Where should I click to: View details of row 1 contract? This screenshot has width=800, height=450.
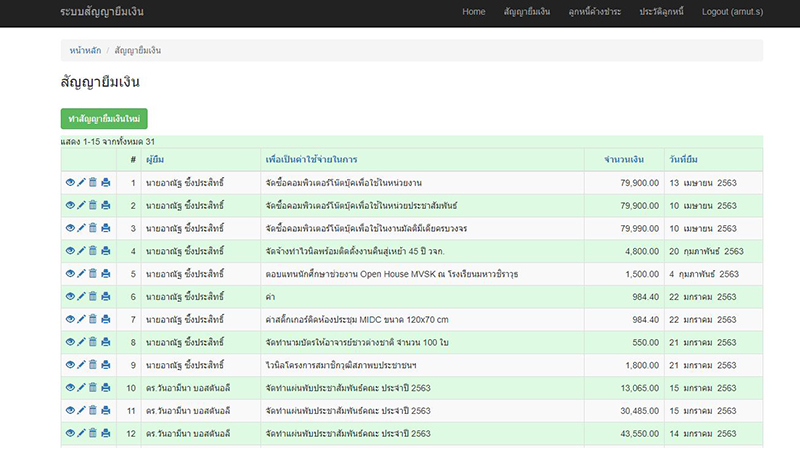70,182
